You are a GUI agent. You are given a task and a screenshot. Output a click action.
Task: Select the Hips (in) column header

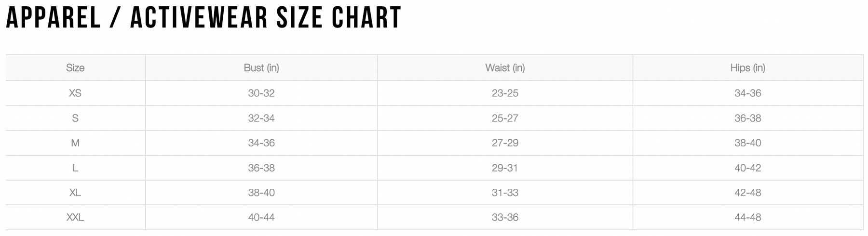[x=747, y=68]
